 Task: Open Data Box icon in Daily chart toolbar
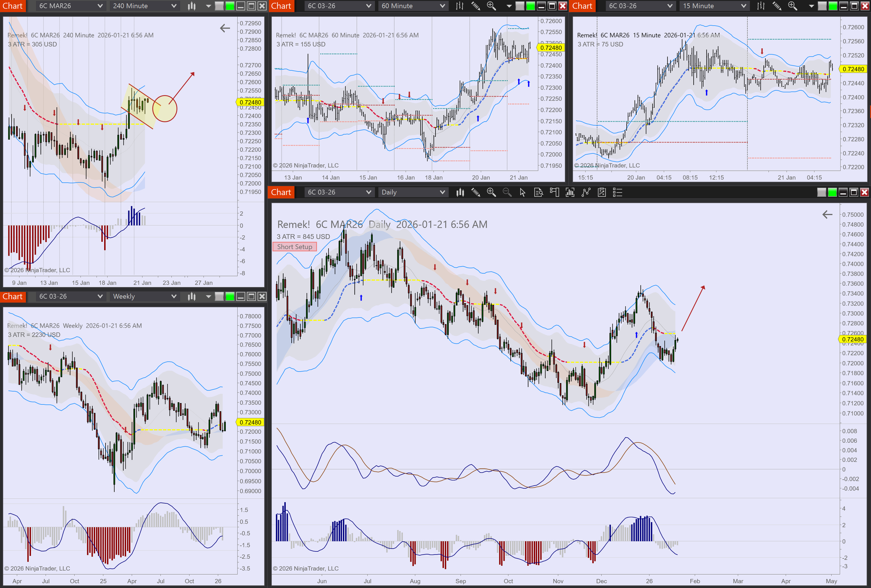tap(538, 193)
